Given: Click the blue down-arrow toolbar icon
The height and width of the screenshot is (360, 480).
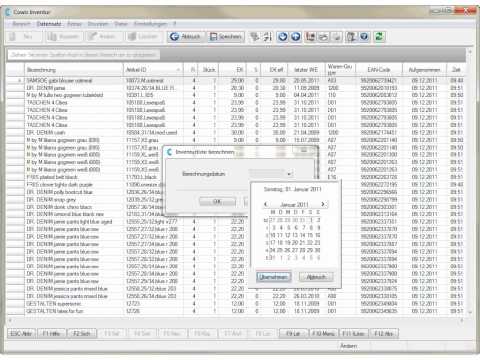Looking at the screenshot, I should pyautogui.click(x=283, y=37).
